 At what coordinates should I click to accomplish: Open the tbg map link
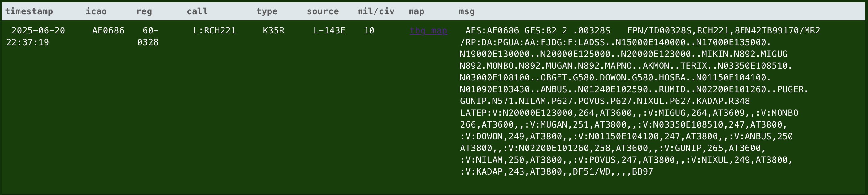(x=428, y=31)
